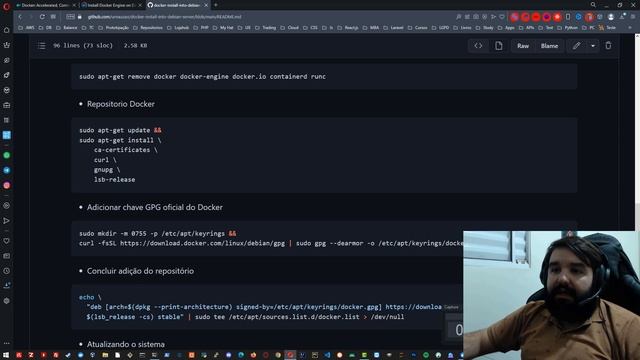
Task: Open the Trading bookmarks folder
Action: [265, 28]
